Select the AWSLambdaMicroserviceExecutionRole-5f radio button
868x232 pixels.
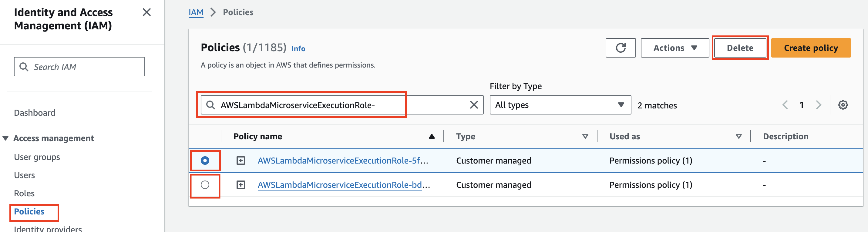click(205, 161)
